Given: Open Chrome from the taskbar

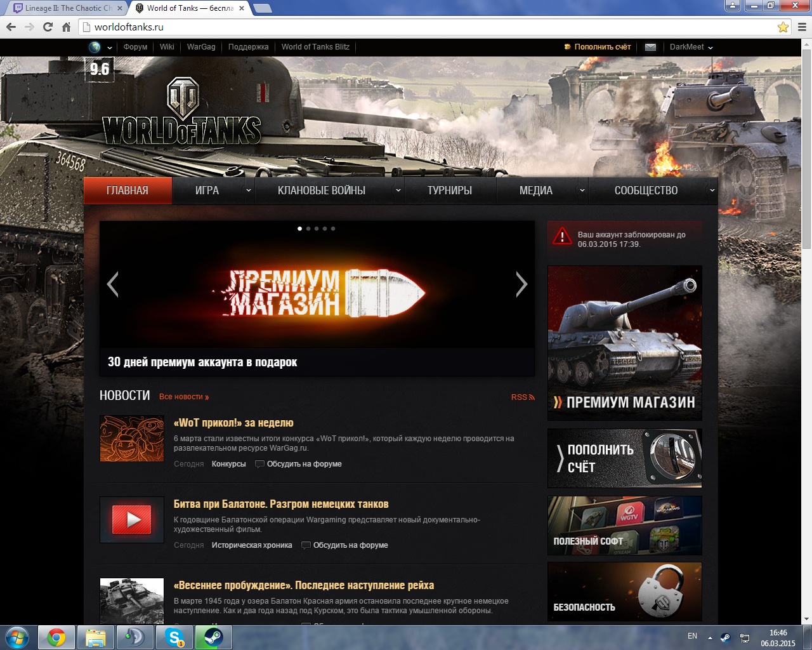Looking at the screenshot, I should 56,637.
